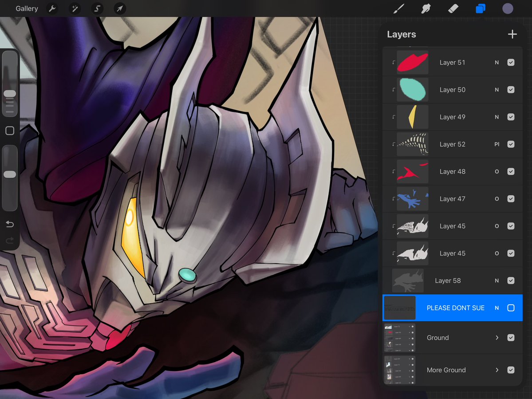Image resolution: width=532 pixels, height=399 pixels.
Task: Tap More Ground group thumbnail
Action: point(400,370)
